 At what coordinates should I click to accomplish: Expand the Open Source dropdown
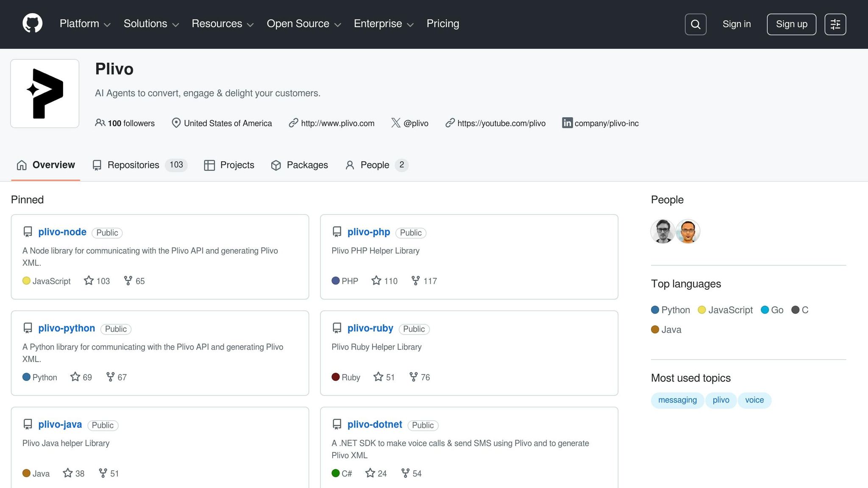click(x=303, y=24)
